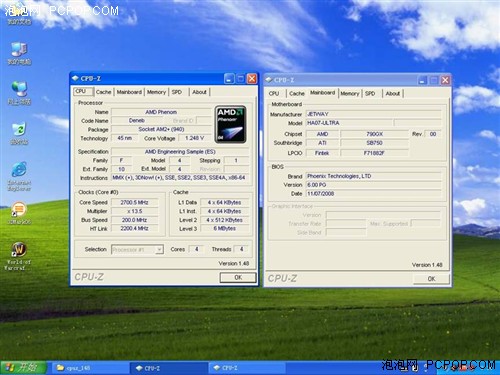
Task: Click the Threads count field
Action: [x=241, y=249]
